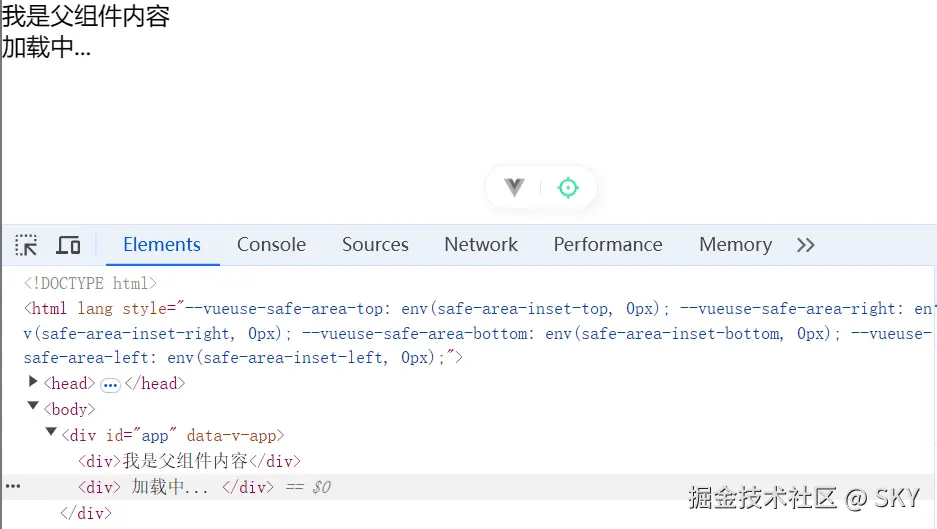Click the ellipsis badge inside head tag
Image resolution: width=937 pixels, height=529 pixels.
click(x=110, y=385)
